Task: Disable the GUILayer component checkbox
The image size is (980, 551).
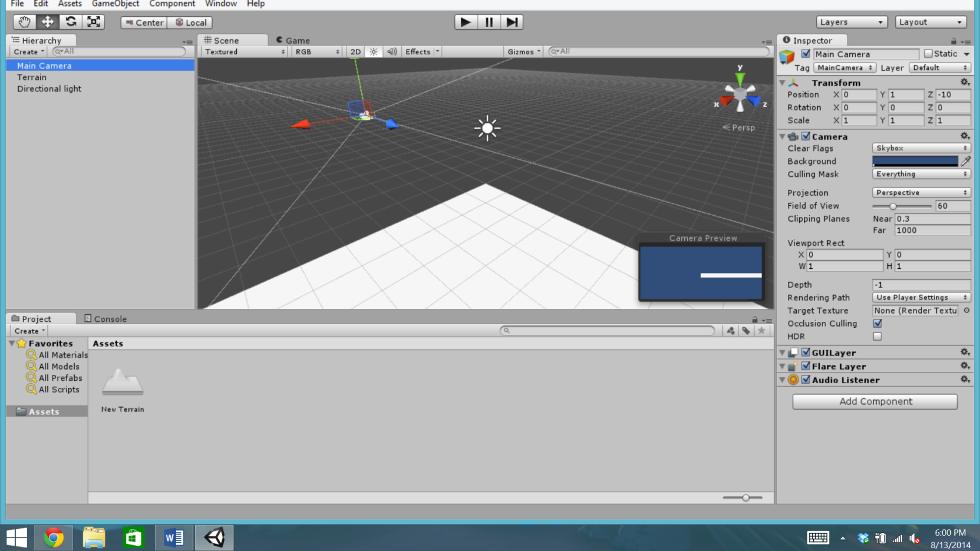Action: [806, 352]
